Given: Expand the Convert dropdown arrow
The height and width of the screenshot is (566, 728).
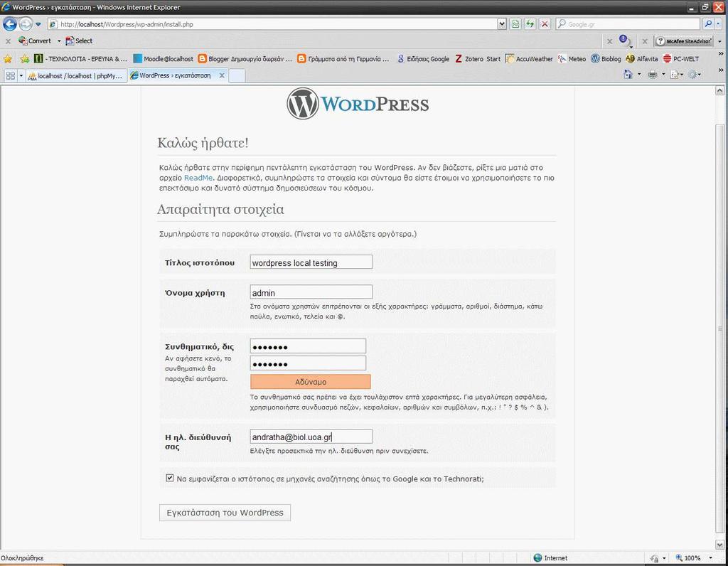Looking at the screenshot, I should point(59,41).
